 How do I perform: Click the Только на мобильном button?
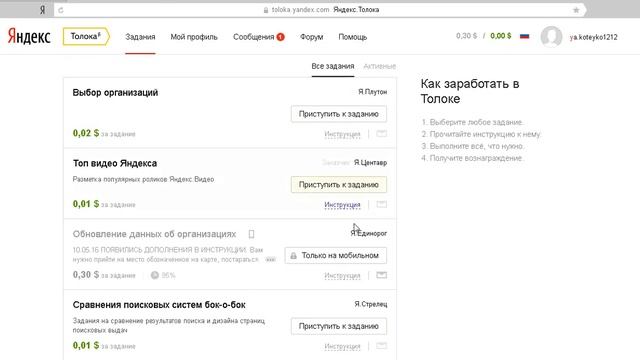click(x=336, y=256)
